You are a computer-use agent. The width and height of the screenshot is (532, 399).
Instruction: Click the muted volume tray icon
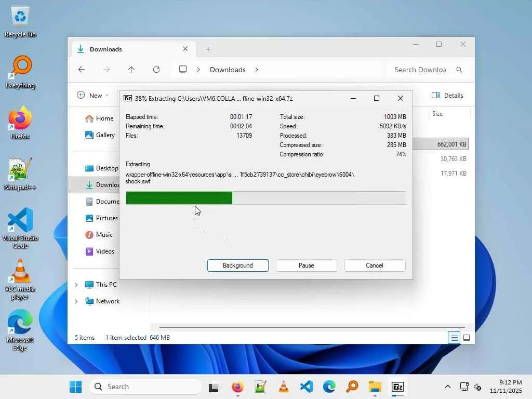coord(477,387)
